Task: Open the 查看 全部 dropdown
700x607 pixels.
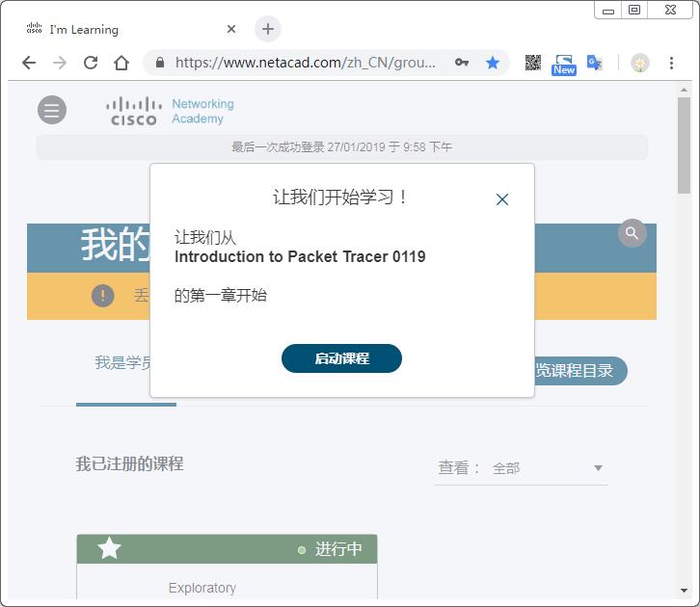Action: point(521,468)
